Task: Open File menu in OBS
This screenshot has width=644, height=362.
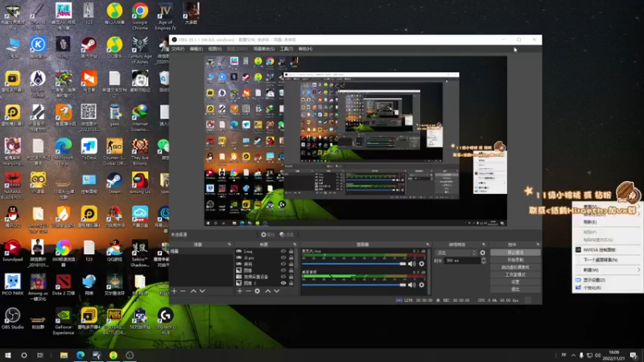Action: [x=178, y=49]
